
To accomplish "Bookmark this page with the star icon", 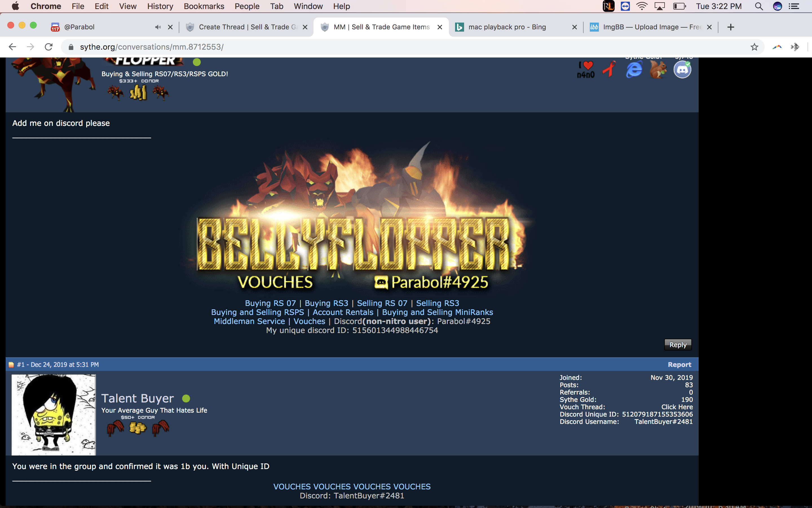I will point(754,47).
